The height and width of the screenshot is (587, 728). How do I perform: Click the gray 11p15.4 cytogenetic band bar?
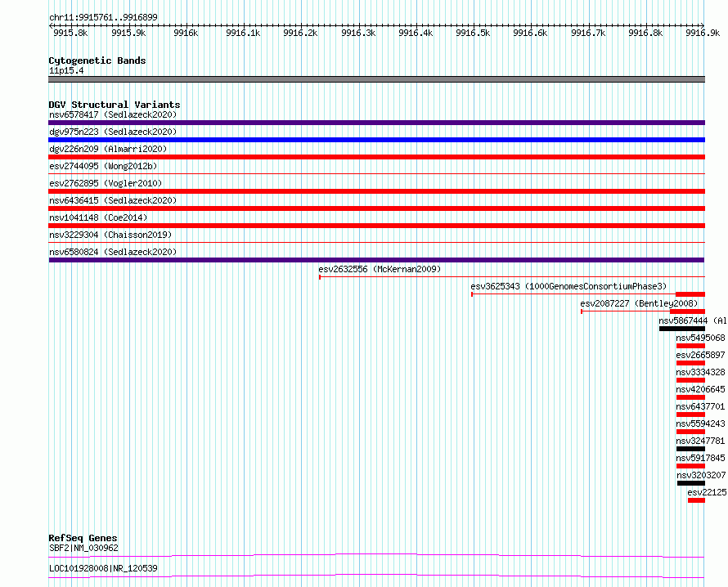click(x=376, y=79)
